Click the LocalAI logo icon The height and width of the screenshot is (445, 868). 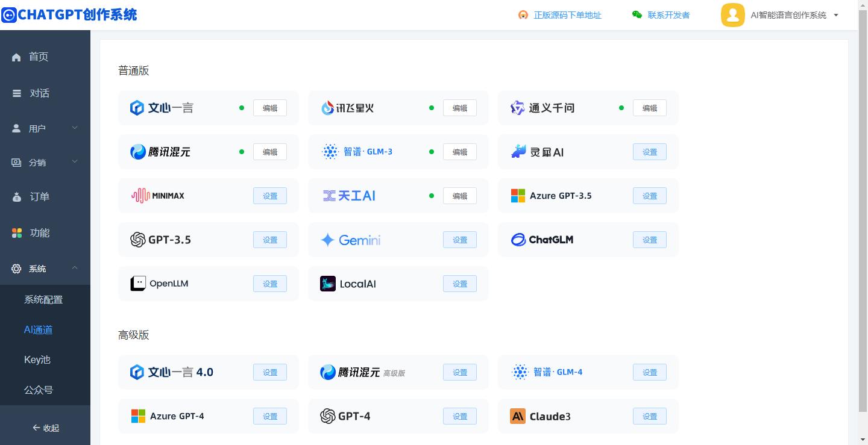click(328, 284)
